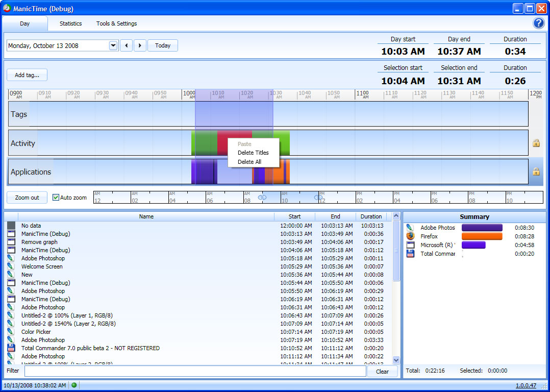The width and height of the screenshot is (550, 392).
Task: Click the green status indicator in status bar
Action: tap(74, 385)
